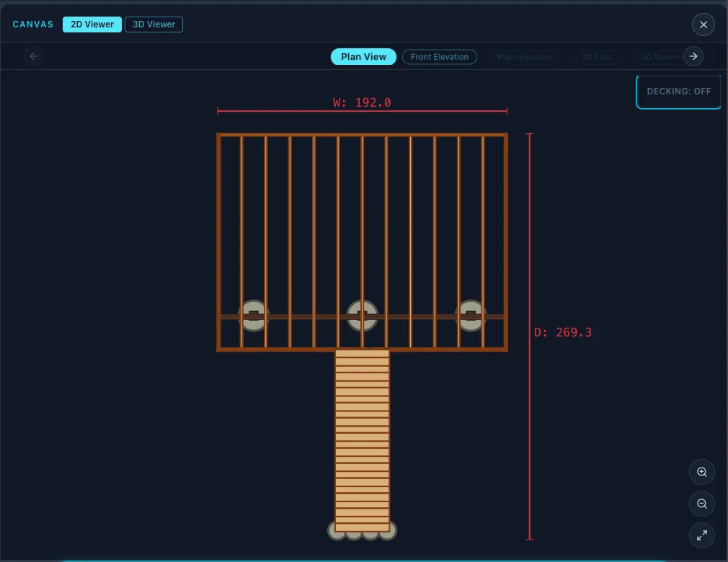This screenshot has height=562, width=728.
Task: Zoom in on the deck plan
Action: click(701, 472)
